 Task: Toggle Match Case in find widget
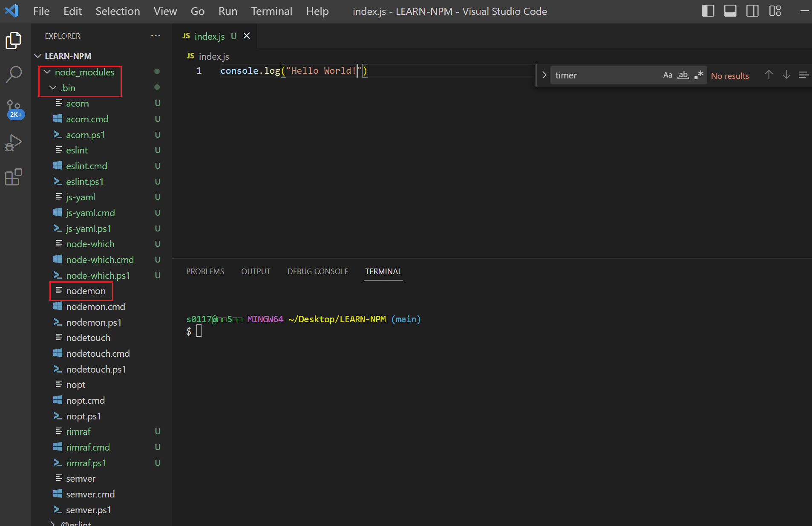click(x=668, y=75)
